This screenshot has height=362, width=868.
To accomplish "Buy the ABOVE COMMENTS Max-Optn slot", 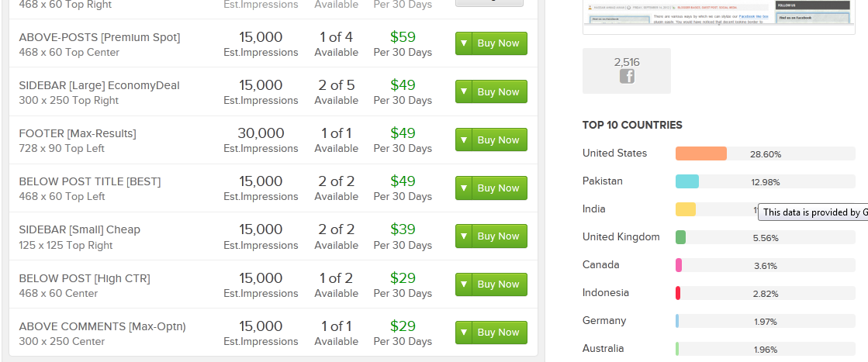I will 500,333.
